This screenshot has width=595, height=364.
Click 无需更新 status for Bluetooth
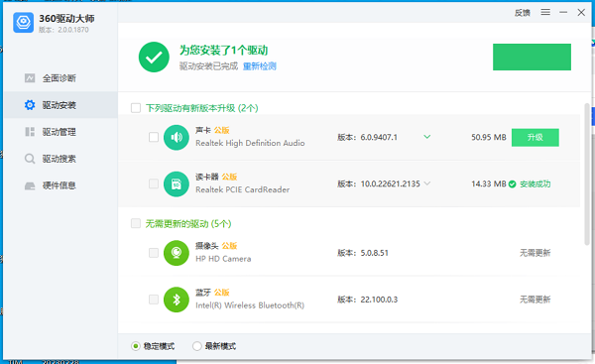(x=535, y=300)
